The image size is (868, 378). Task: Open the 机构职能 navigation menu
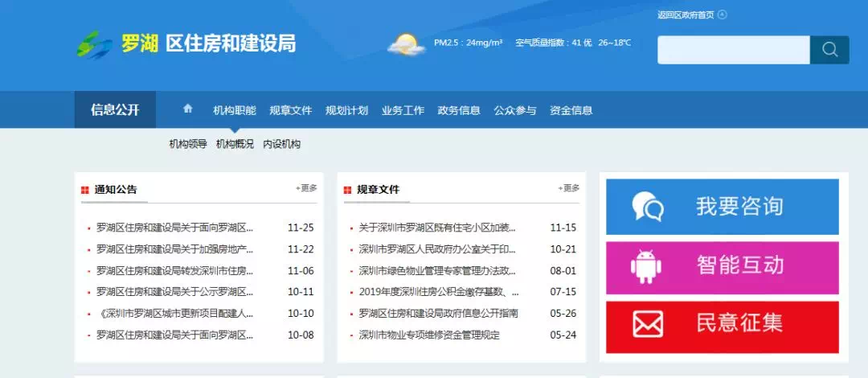click(x=234, y=110)
